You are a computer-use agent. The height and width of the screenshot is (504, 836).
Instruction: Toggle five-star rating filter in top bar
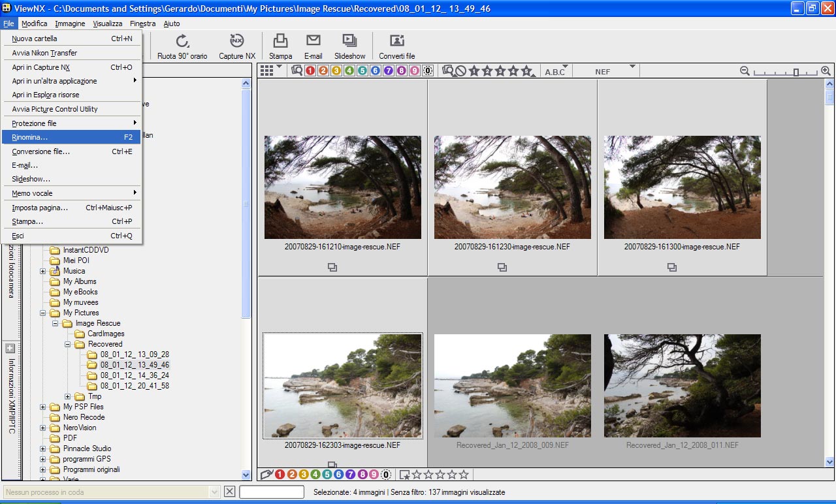[527, 71]
